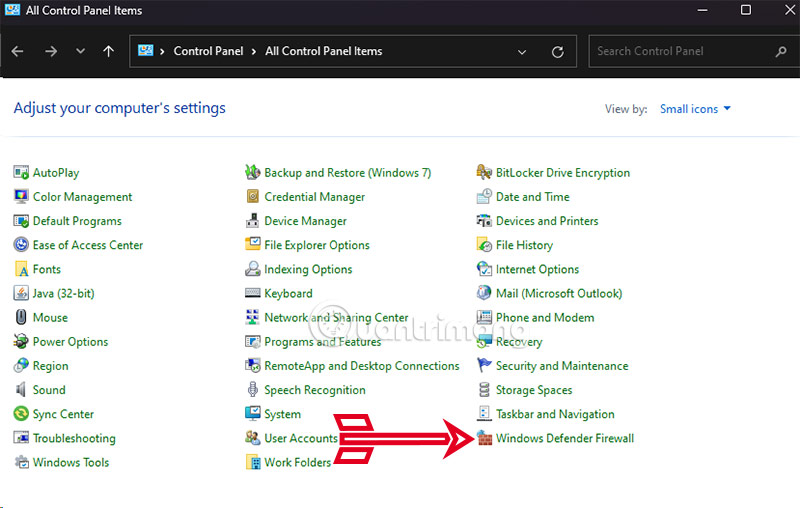Open the Recovery link
800x508 pixels.
click(519, 341)
